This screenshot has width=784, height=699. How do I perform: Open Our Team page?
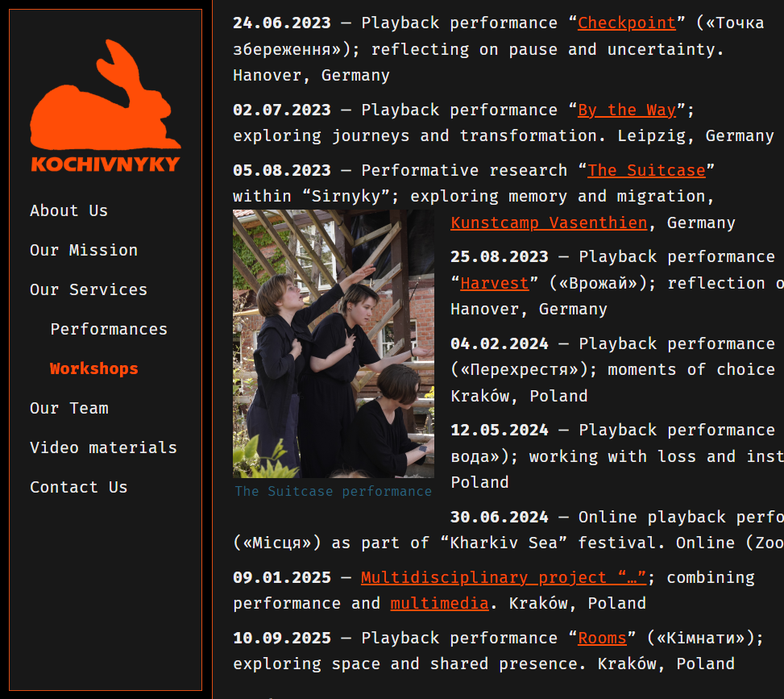tap(69, 408)
